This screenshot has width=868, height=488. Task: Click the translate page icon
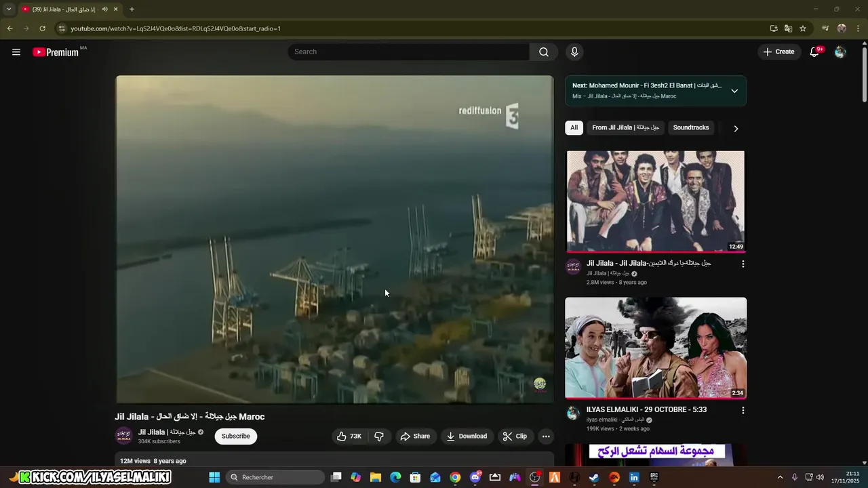[x=788, y=28]
